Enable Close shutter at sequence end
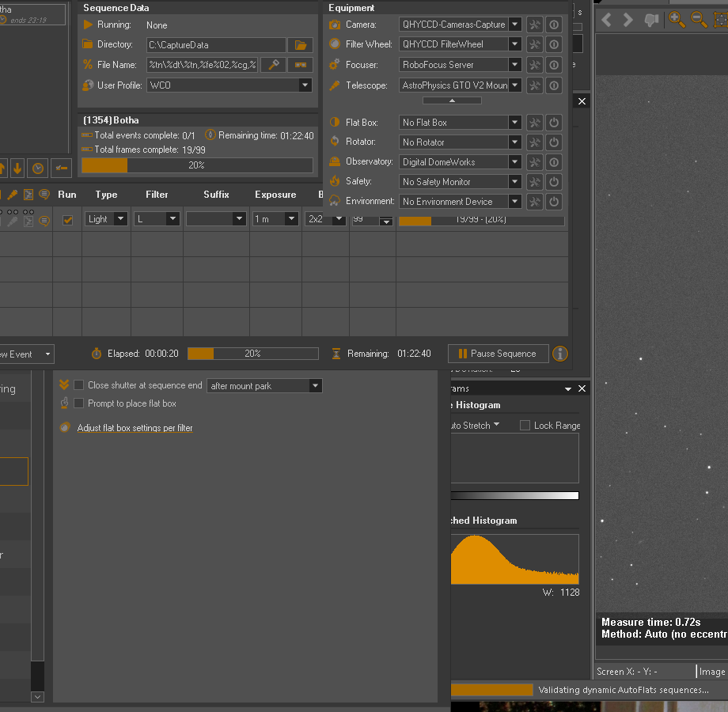 (79, 385)
